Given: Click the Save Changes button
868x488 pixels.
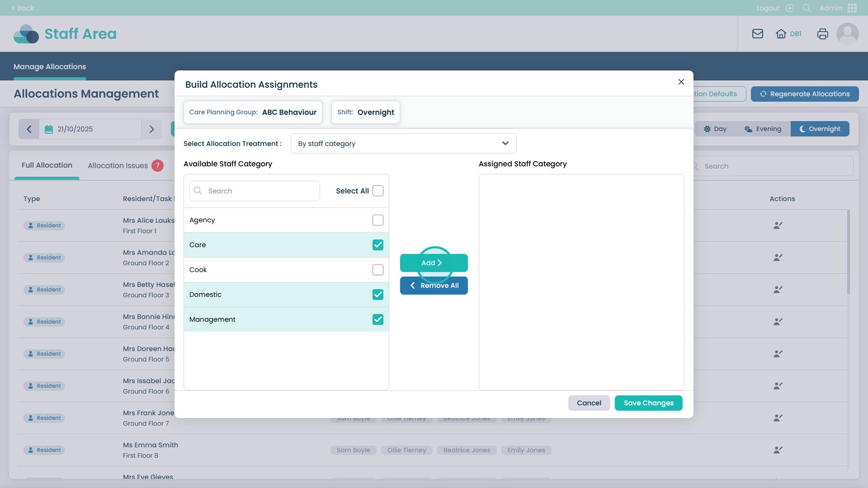Looking at the screenshot, I should [x=648, y=403].
